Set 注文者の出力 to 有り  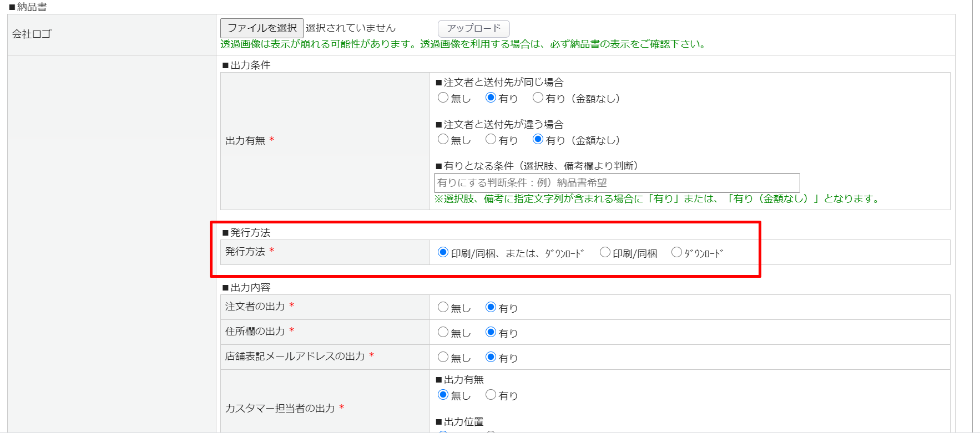[x=491, y=307]
